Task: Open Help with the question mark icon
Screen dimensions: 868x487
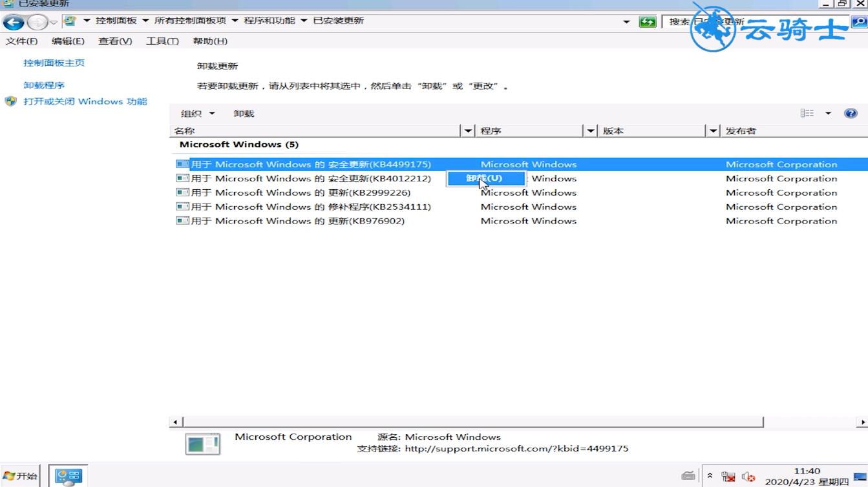Action: [x=851, y=113]
